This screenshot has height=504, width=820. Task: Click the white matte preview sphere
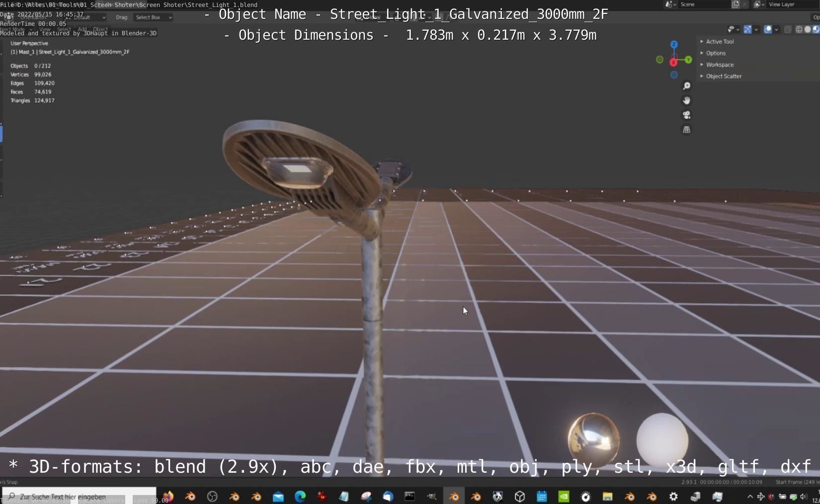pyautogui.click(x=662, y=438)
